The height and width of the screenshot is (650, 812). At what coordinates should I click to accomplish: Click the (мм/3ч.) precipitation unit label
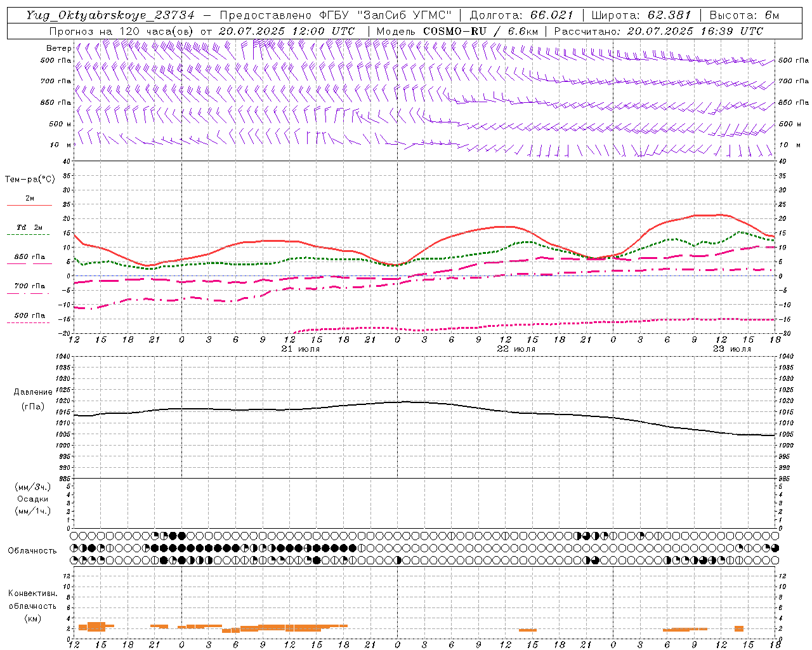click(33, 487)
